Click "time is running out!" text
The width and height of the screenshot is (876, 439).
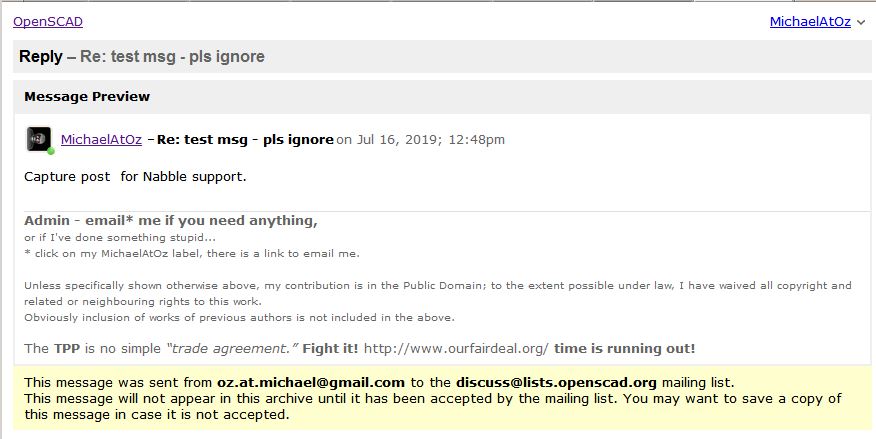coord(624,348)
